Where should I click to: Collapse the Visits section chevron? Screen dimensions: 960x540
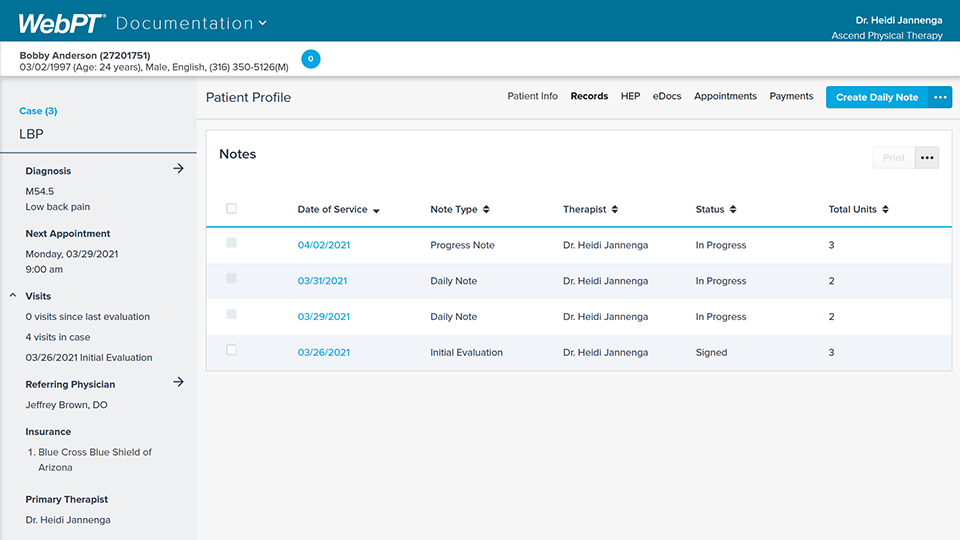click(x=13, y=296)
